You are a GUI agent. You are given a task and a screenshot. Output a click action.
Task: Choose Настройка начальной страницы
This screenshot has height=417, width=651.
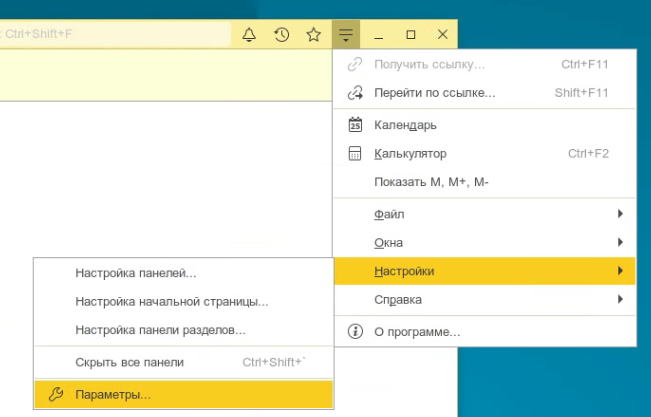pyautogui.click(x=171, y=301)
